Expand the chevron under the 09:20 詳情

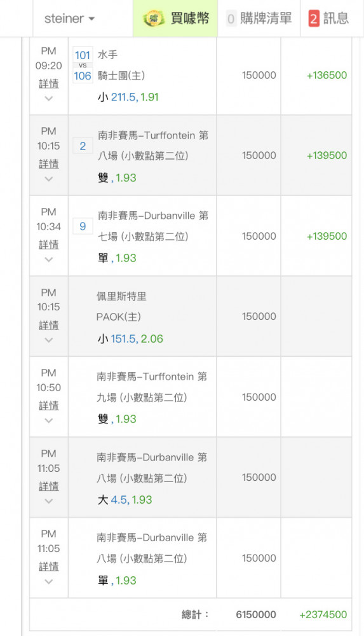click(x=49, y=99)
